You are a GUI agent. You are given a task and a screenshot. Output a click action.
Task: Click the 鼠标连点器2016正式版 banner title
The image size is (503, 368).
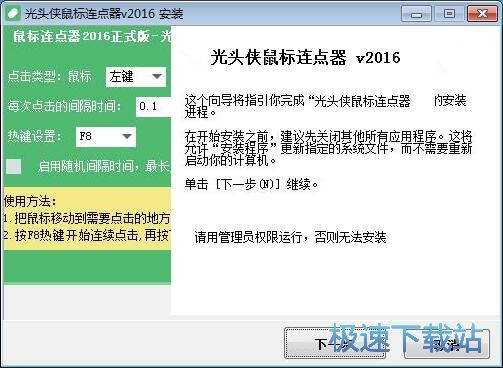point(92,36)
